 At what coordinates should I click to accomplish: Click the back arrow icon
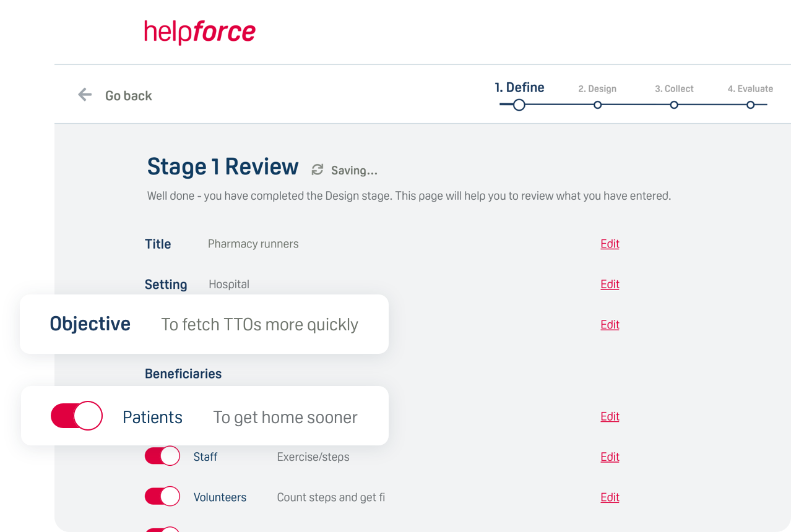(x=85, y=95)
